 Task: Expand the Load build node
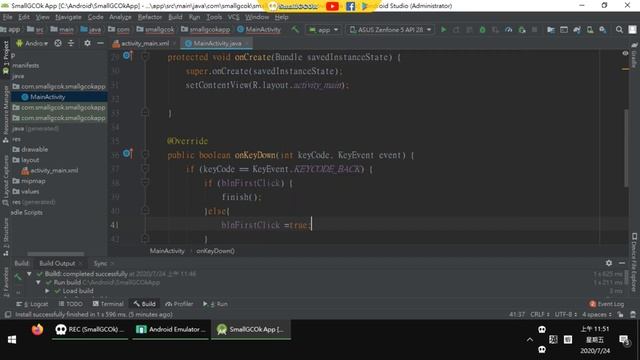pos(47,291)
